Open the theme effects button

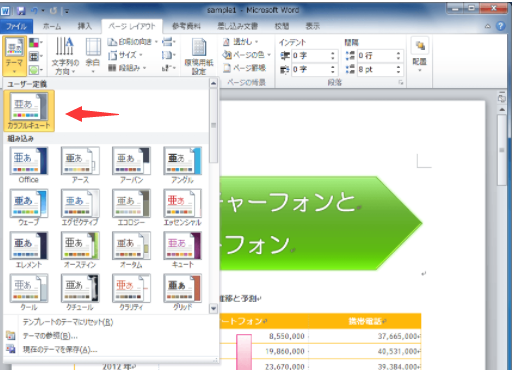click(x=36, y=70)
